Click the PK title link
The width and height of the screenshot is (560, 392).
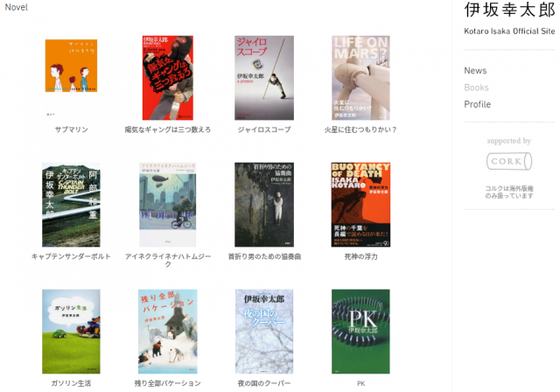(360, 383)
